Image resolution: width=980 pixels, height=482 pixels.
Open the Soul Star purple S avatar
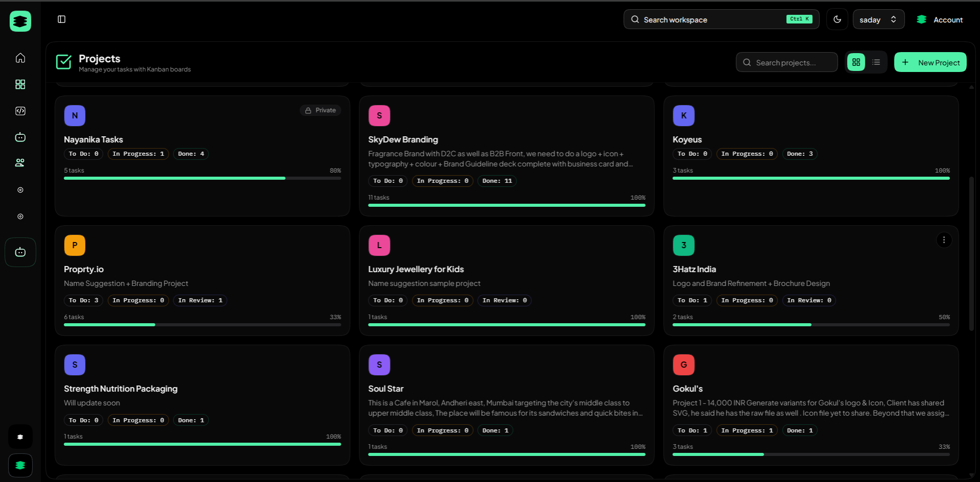click(x=379, y=365)
